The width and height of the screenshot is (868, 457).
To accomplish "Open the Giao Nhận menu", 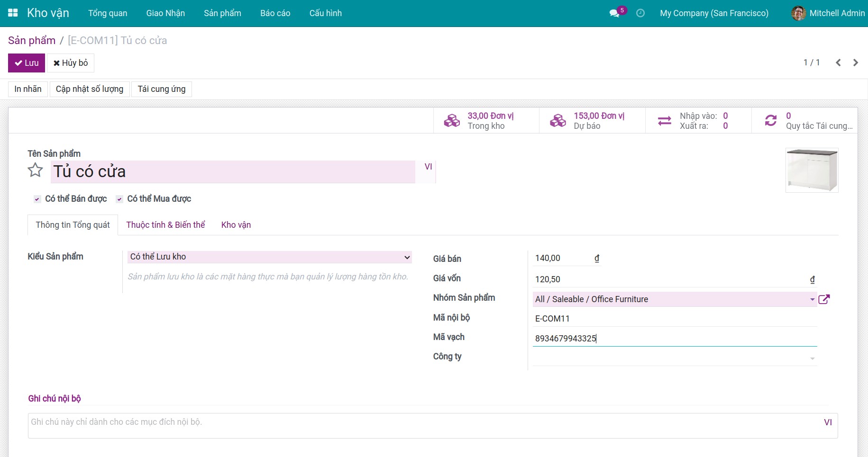I will tap(165, 13).
